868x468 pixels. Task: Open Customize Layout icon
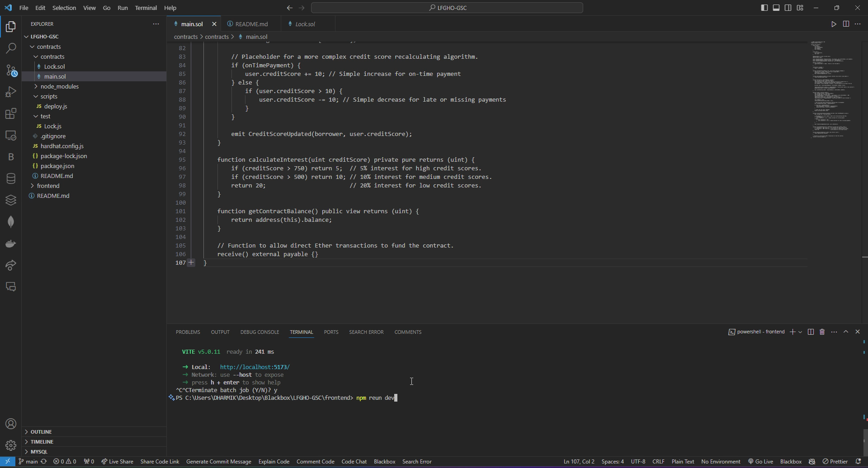[800, 8]
